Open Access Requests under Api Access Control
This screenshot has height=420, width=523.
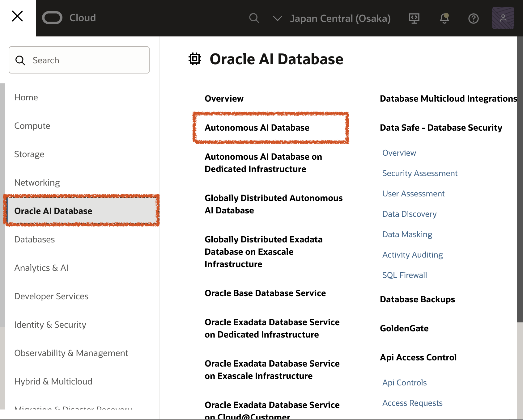[x=412, y=403]
